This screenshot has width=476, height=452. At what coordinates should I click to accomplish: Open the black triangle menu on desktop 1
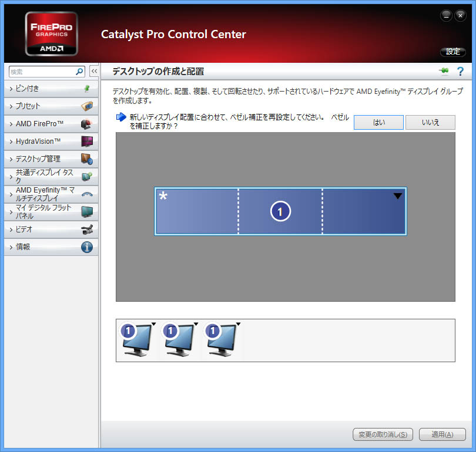click(398, 196)
